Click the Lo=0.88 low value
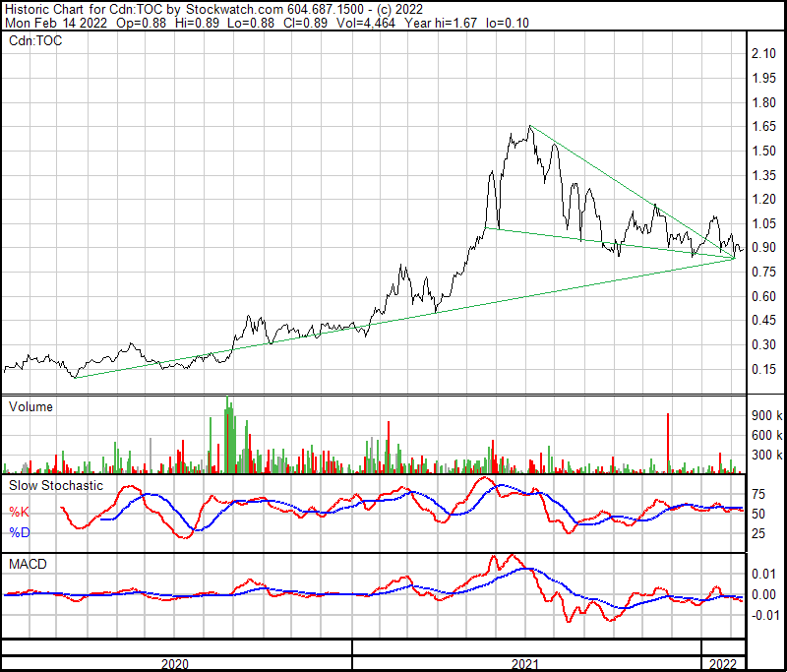This screenshot has width=787, height=672. coord(251,23)
